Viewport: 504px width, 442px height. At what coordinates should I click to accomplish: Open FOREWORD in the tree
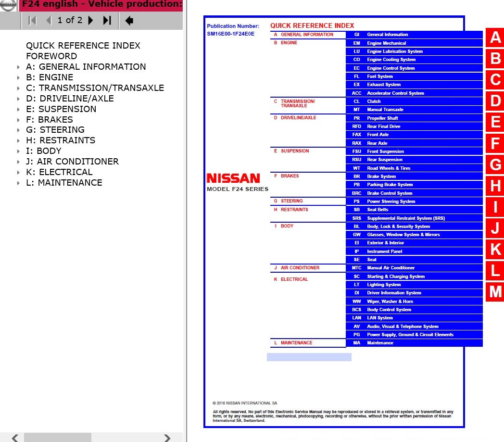51,56
